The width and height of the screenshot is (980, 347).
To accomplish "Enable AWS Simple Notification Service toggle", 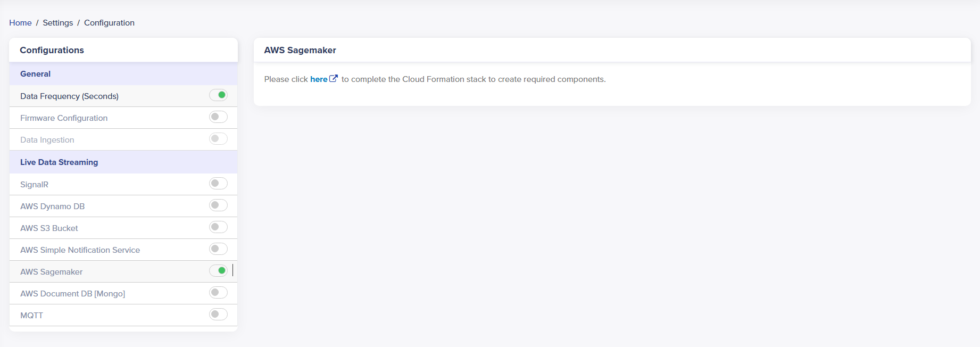I will pos(218,249).
